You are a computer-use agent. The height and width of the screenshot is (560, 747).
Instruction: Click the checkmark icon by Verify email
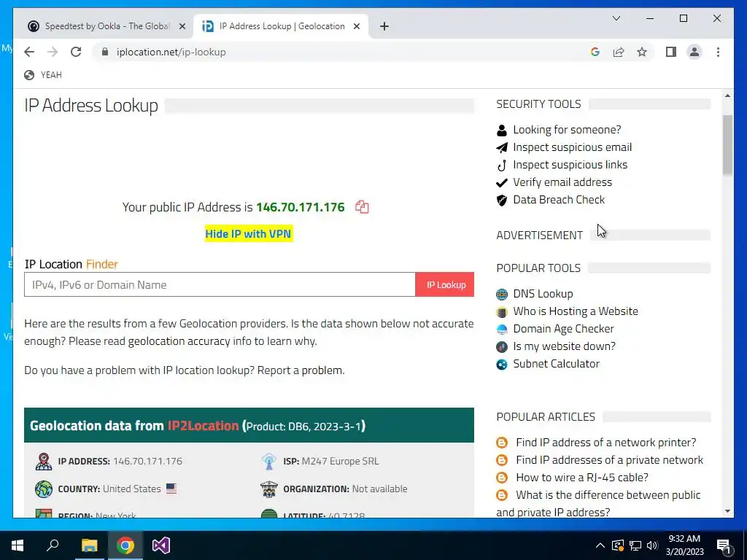502,183
